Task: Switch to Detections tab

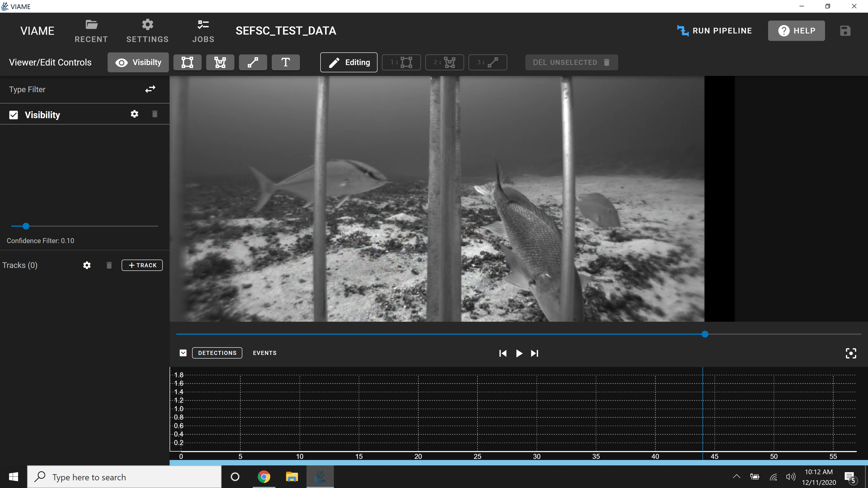Action: pos(217,353)
